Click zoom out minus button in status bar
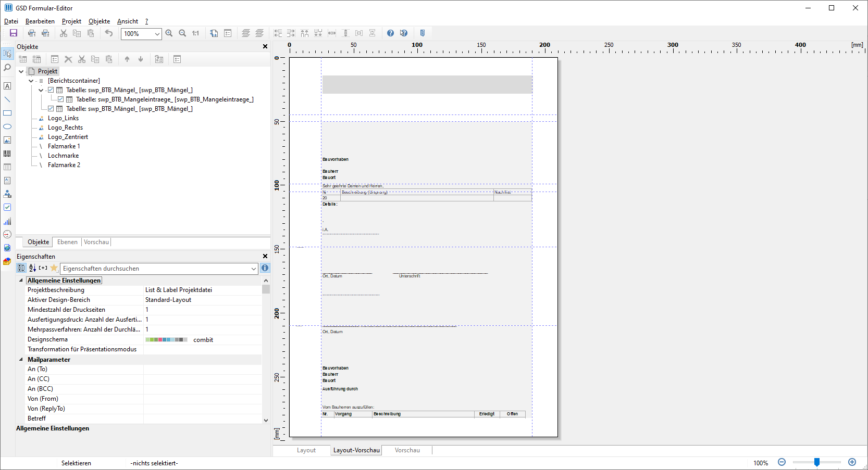 pos(782,462)
